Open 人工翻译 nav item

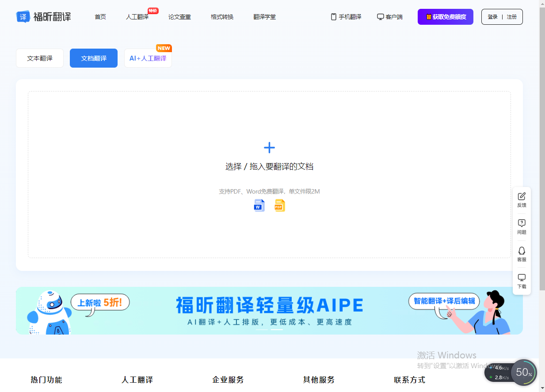(137, 17)
